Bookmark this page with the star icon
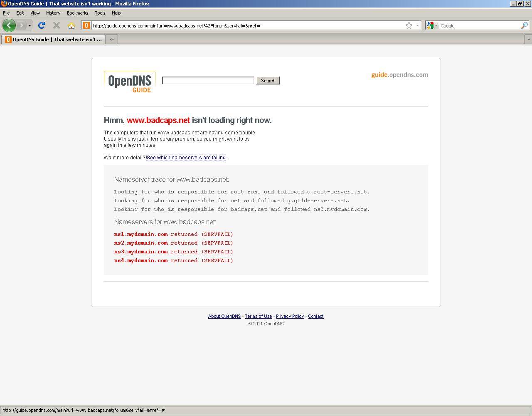532x416 pixels. (x=409, y=25)
